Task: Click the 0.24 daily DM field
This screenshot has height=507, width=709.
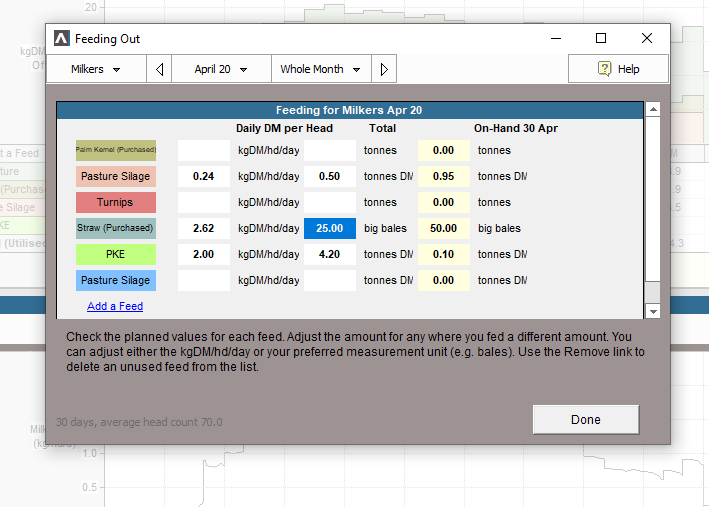Action: pyautogui.click(x=204, y=176)
